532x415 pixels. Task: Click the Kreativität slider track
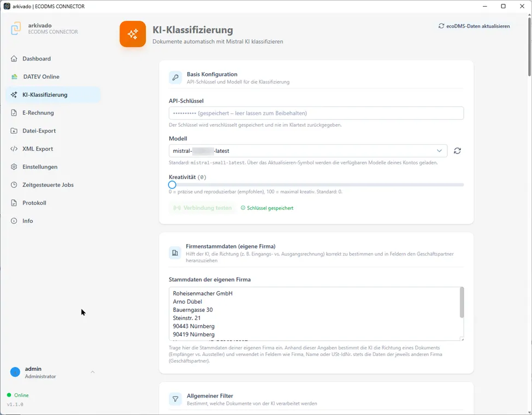[x=316, y=185]
